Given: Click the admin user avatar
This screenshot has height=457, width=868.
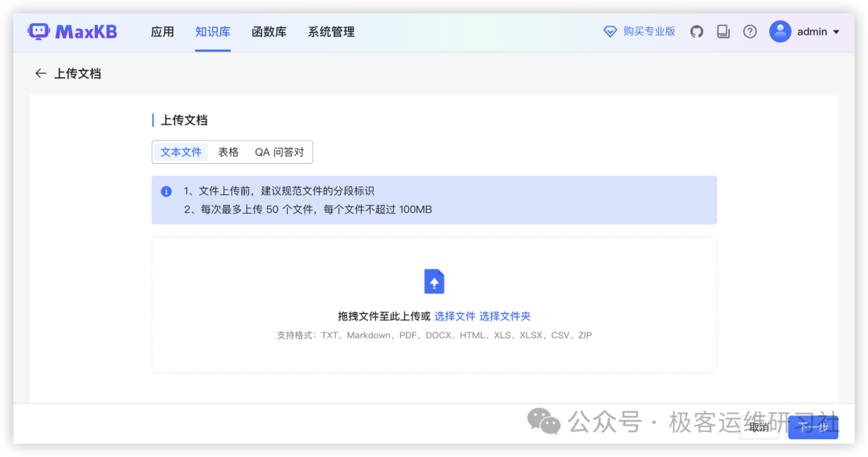Looking at the screenshot, I should click(780, 31).
